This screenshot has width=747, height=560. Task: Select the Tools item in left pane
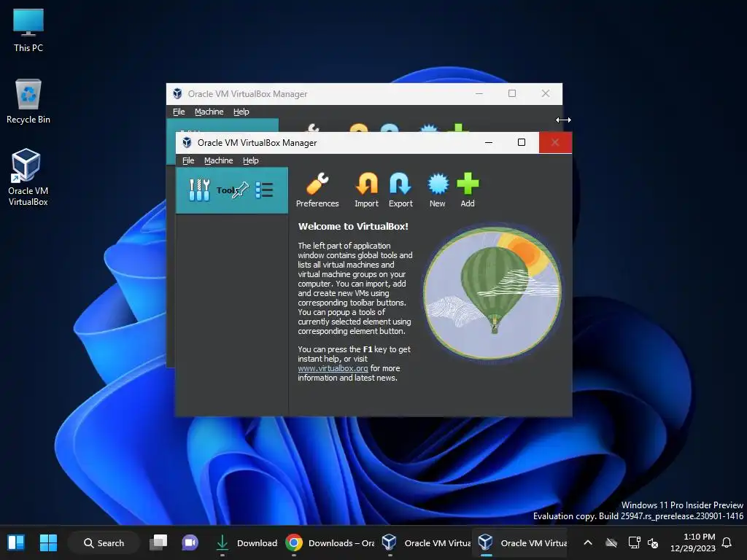(232, 190)
